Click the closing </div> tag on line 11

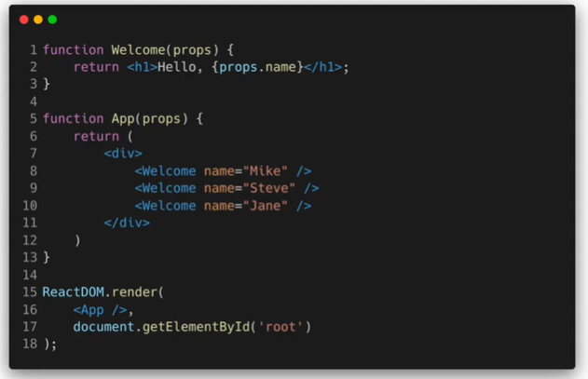coord(127,223)
